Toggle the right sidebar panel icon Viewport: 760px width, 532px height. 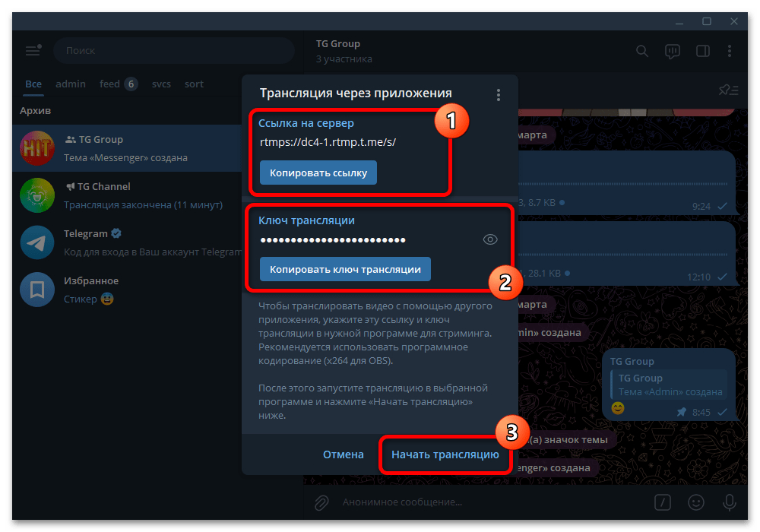[703, 51]
